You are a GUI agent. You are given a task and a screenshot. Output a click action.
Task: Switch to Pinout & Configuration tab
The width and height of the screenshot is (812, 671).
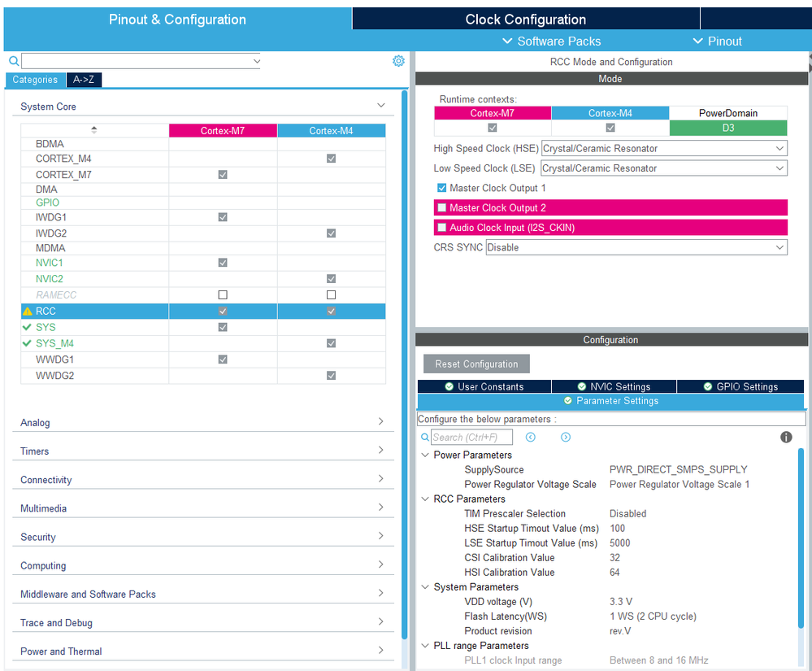tap(177, 20)
